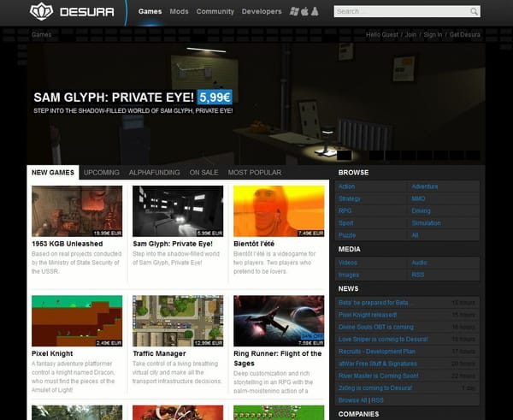This screenshot has height=420, width=513.
Task: Select the Apple Mac platform icon
Action: pos(304,11)
